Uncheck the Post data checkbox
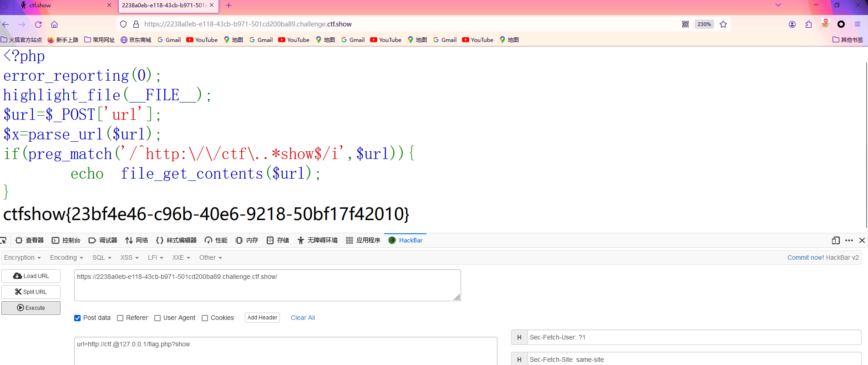The width and height of the screenshot is (868, 365). 77,318
